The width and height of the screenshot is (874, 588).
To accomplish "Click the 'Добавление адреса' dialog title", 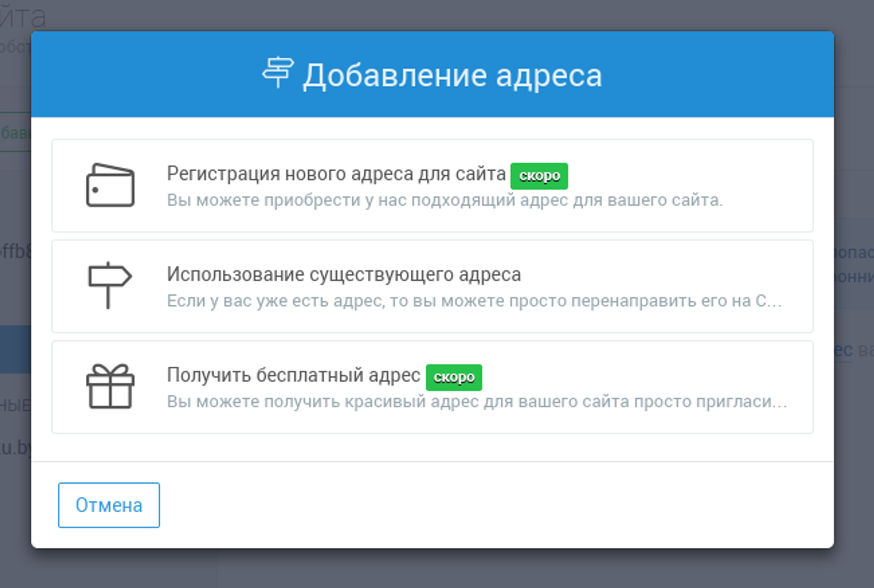I will 453,76.
